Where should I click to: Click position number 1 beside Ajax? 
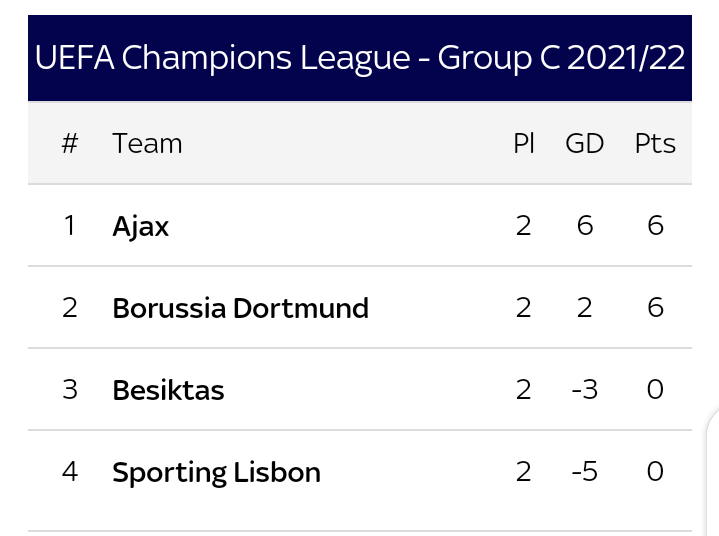coord(70,225)
